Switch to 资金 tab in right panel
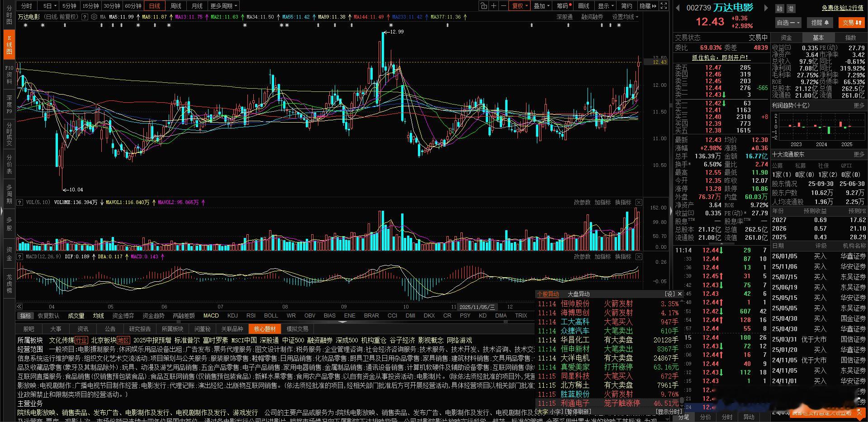 pos(786,38)
